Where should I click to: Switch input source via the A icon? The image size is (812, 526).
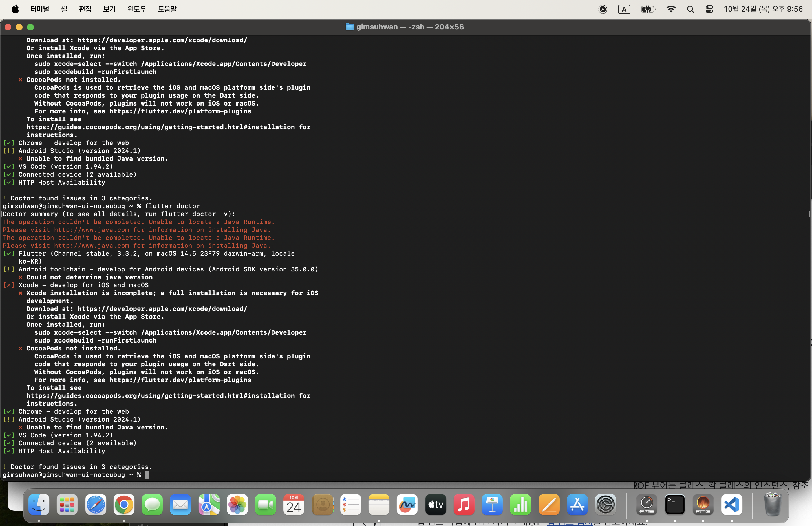pyautogui.click(x=624, y=9)
